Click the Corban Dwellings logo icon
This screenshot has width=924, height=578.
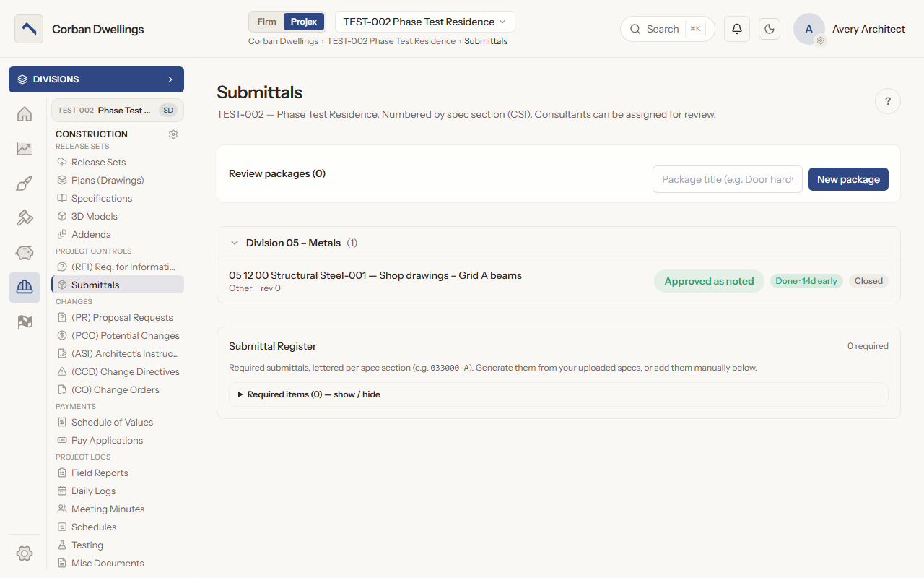pos(29,29)
